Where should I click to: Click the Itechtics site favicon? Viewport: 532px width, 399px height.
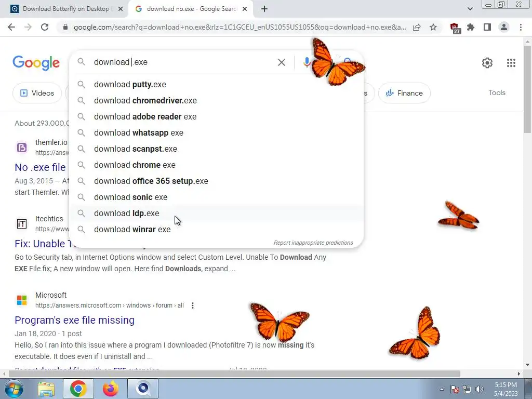(22, 224)
